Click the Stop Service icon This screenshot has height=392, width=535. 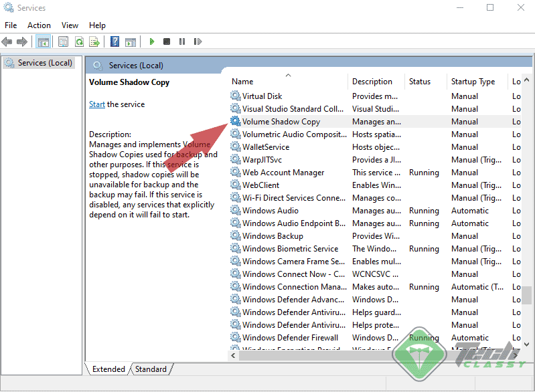coord(167,41)
